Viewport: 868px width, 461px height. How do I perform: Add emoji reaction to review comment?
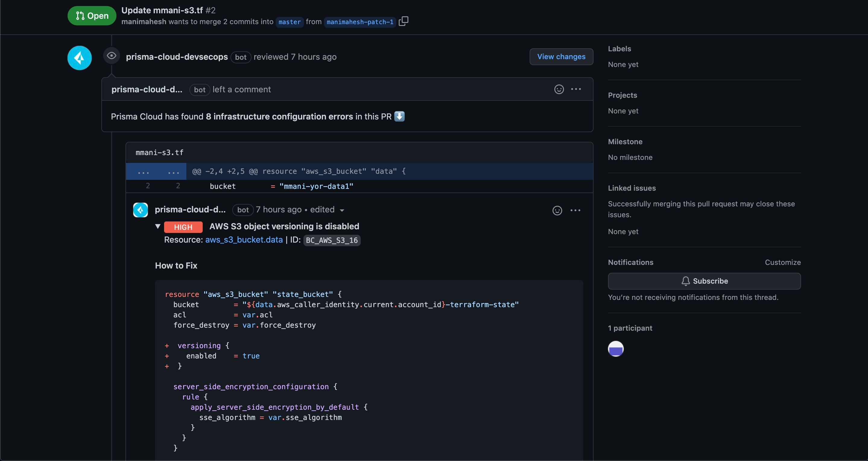click(559, 89)
